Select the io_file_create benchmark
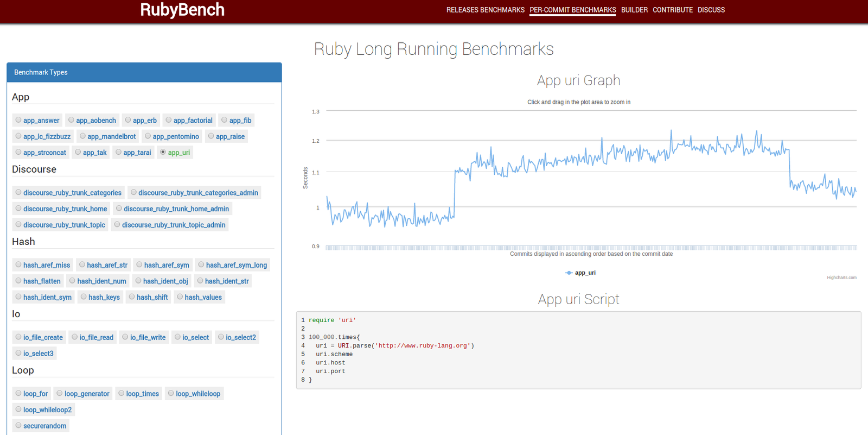 click(x=39, y=337)
